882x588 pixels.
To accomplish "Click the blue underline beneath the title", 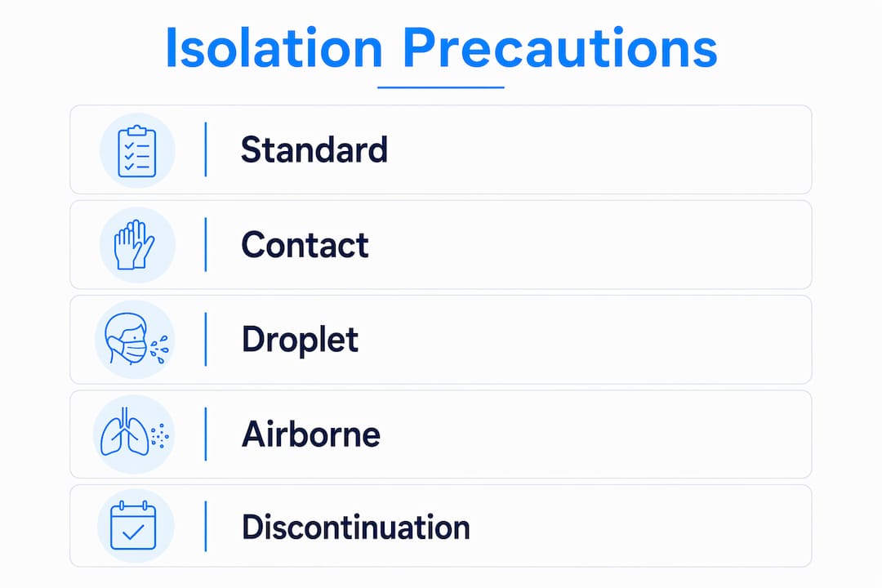I will tap(441, 87).
